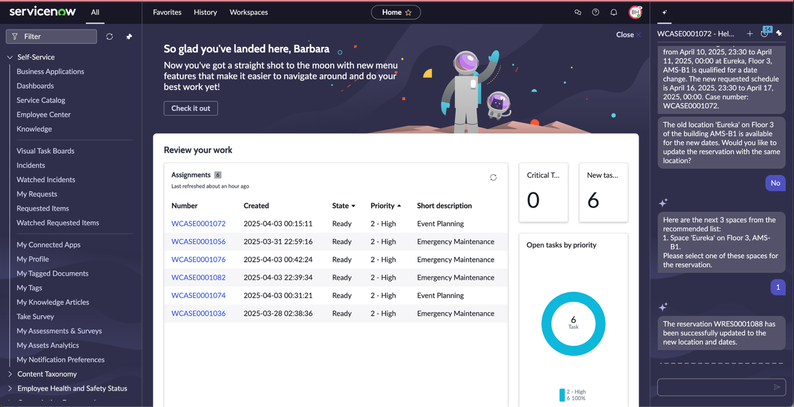The image size is (794, 407).
Task: Open case WCASE0001072
Action: click(198, 224)
